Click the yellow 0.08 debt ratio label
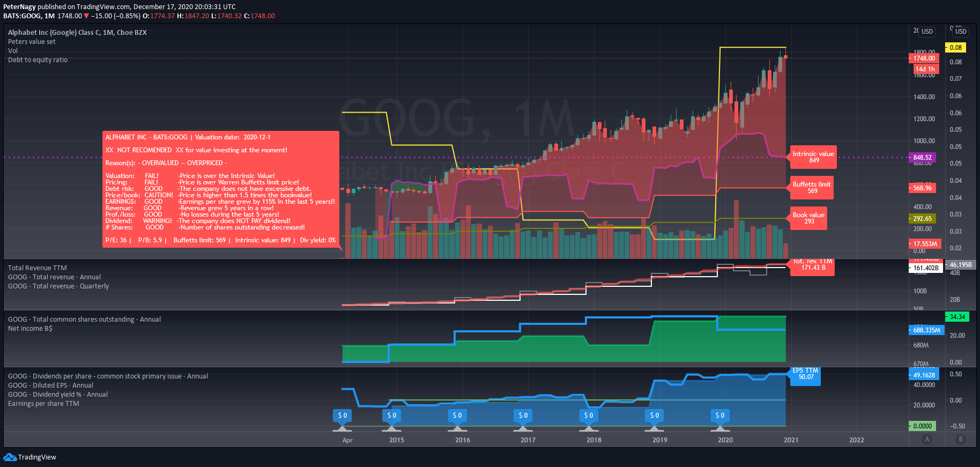This screenshot has width=980, height=467. [955, 48]
